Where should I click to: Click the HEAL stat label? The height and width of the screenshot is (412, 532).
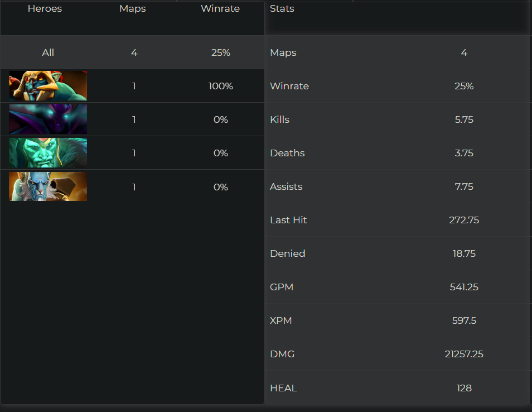pos(283,387)
